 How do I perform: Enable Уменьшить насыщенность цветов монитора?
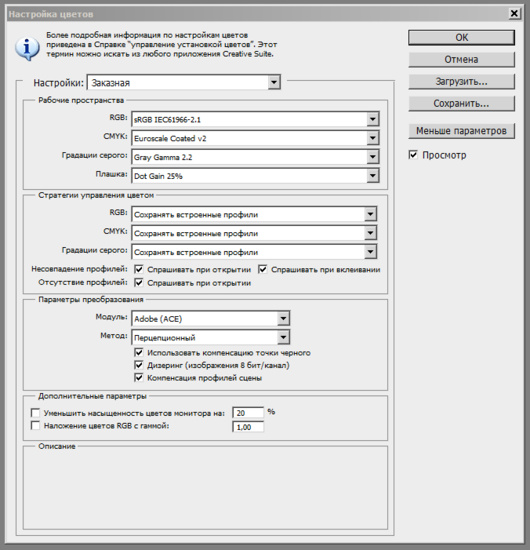(x=35, y=413)
